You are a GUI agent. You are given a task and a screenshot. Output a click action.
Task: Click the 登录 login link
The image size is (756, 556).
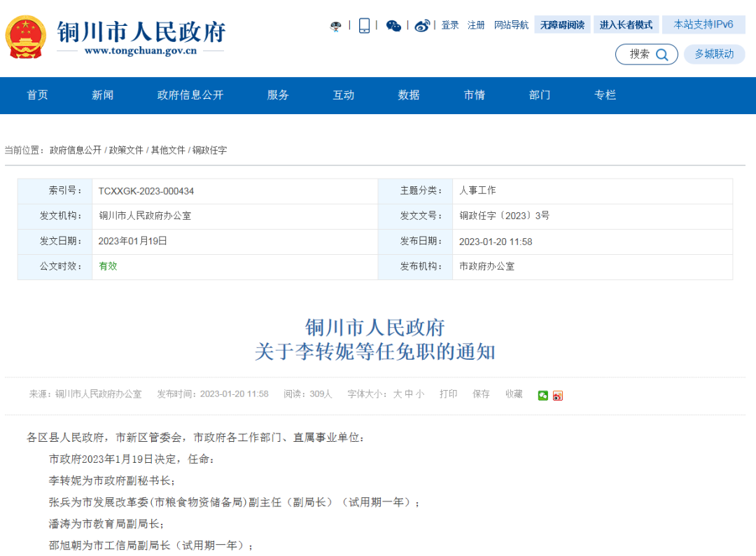click(x=450, y=25)
